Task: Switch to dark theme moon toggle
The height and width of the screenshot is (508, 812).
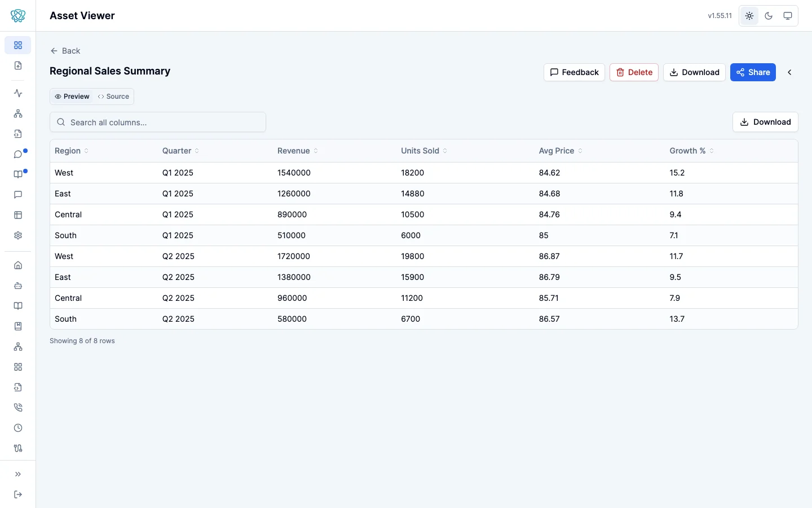Action: pos(769,16)
